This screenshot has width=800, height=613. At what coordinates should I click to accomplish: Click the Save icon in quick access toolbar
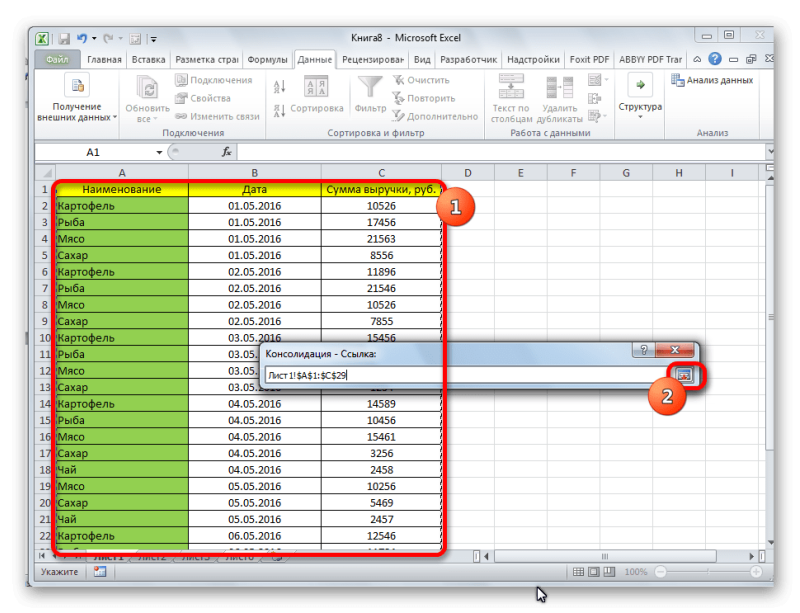[x=64, y=38]
